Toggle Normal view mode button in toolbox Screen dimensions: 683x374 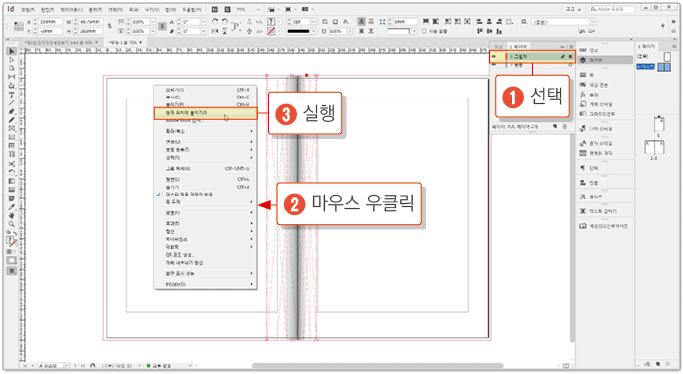tap(11, 260)
